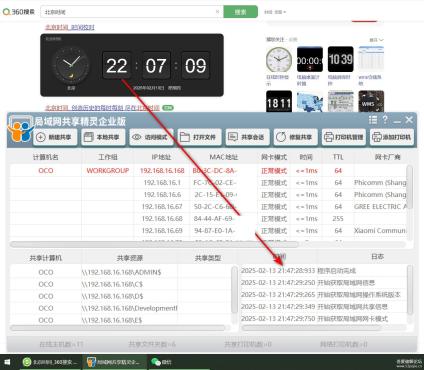Select the row with IP 192.168.16.67
The image size is (424, 370).
point(208,207)
